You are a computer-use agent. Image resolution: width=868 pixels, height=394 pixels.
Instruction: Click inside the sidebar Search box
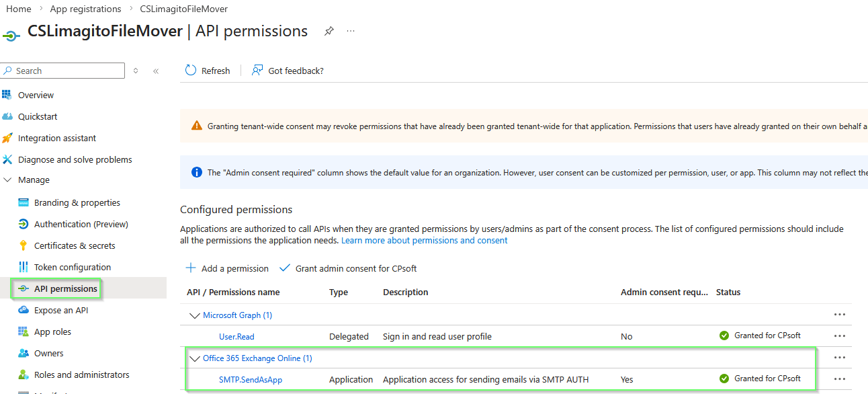point(62,70)
